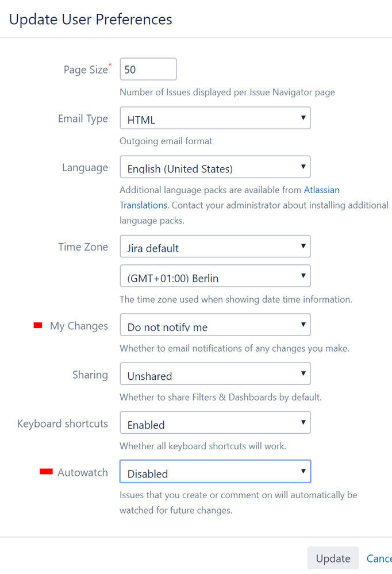Click the red marker beside My Changes
Viewport: 392px width, 574px height.
click(x=38, y=325)
